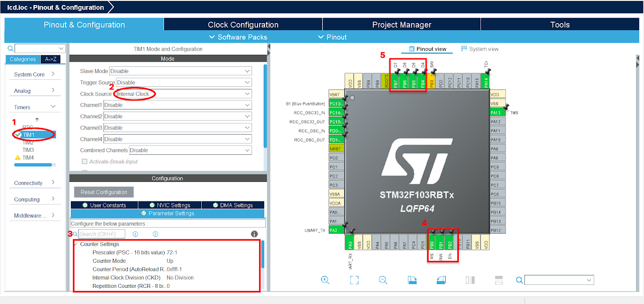
Task: Click the back navigation arrow in Parameter Settings
Action: click(x=135, y=233)
